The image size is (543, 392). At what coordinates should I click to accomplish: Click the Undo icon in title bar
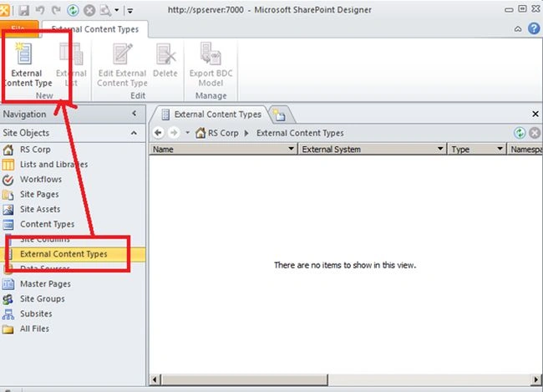pos(40,10)
